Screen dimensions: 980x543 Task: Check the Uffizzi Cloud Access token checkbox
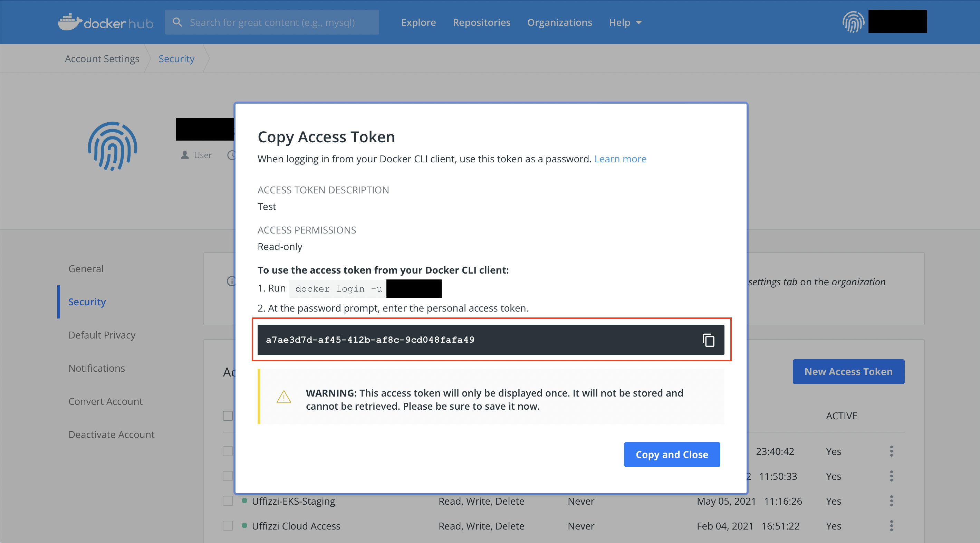[228, 525]
